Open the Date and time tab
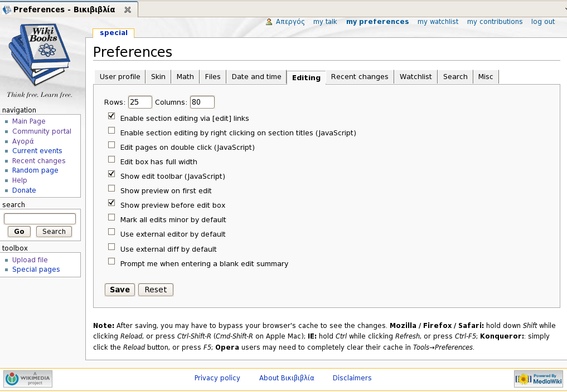Screen dimensions: 567x392 coord(256,77)
